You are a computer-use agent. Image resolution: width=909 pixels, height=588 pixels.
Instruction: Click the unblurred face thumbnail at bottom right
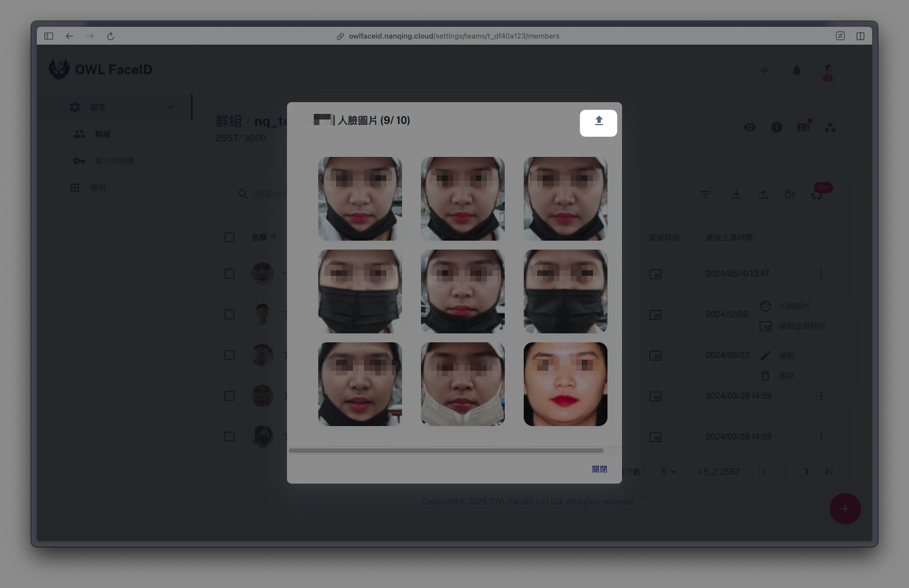[565, 384]
